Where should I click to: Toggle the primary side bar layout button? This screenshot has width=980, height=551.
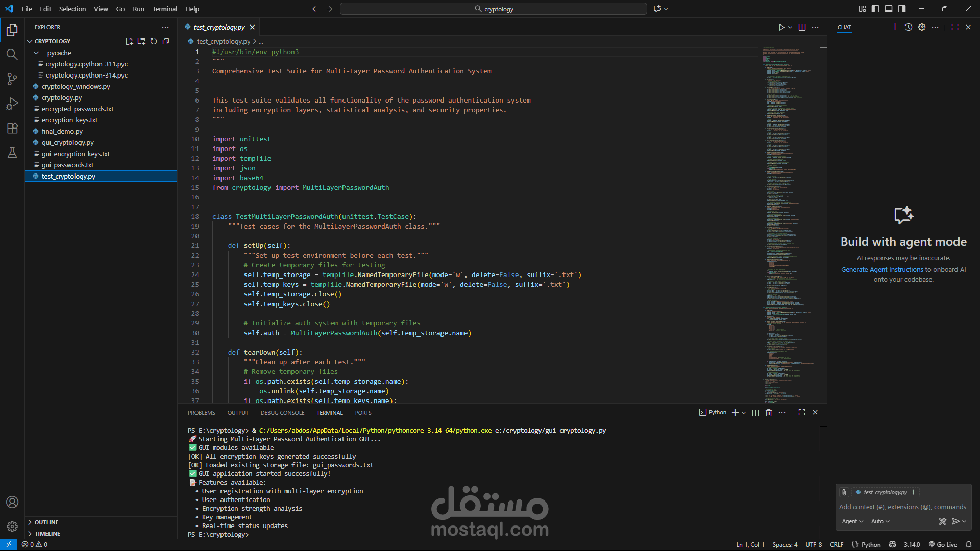[x=875, y=9]
